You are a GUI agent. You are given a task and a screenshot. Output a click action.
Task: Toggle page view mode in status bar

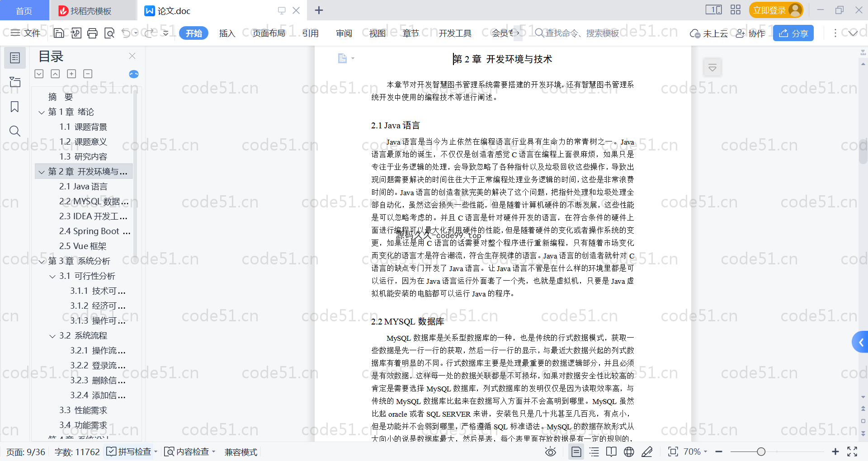(576, 452)
